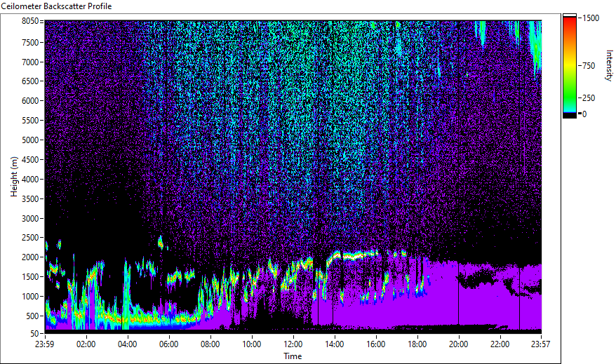
Task: Click the 14:00 time axis label
Action: (x=335, y=344)
